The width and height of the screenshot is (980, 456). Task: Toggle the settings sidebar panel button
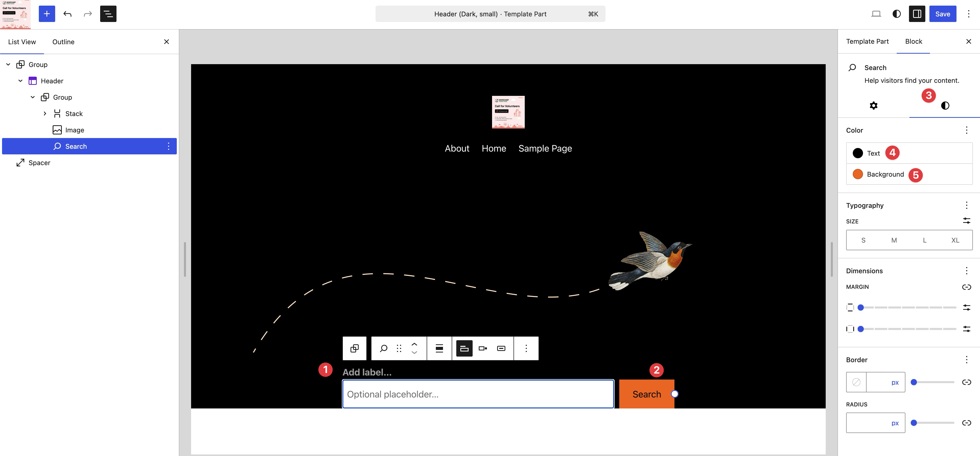pos(917,14)
